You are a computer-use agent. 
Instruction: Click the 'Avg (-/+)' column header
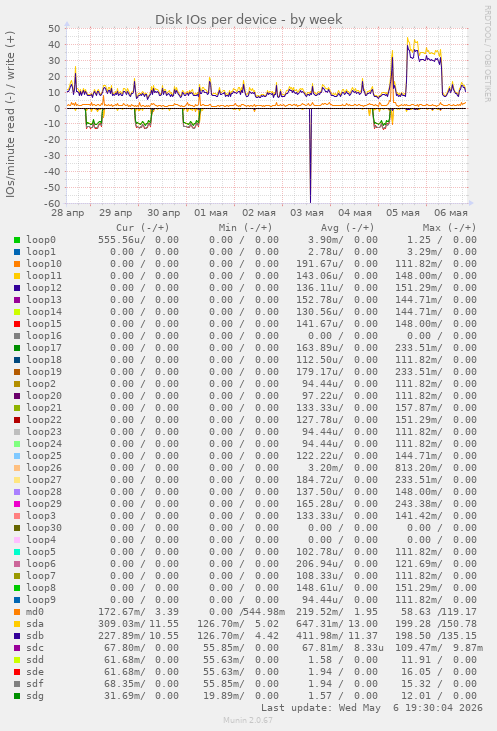pos(347,228)
